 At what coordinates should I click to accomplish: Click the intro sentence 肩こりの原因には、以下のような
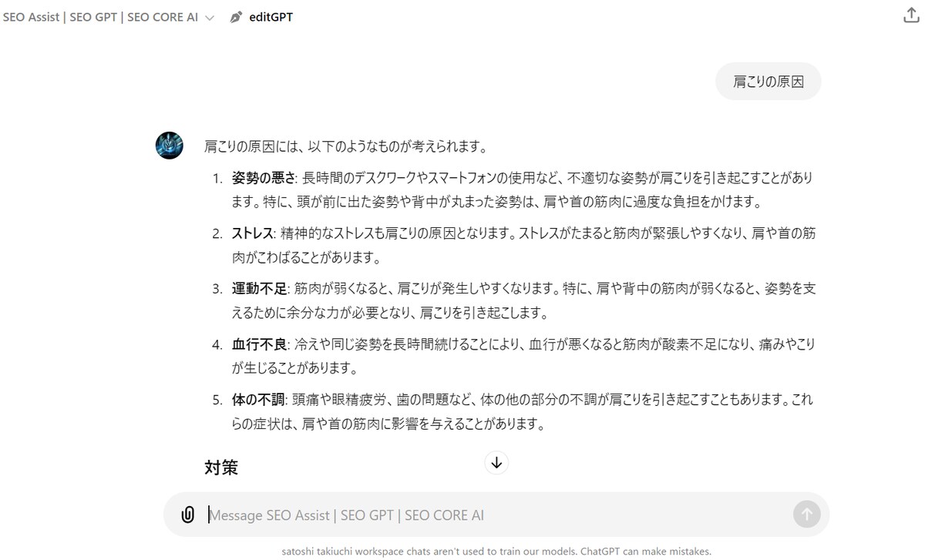[345, 146]
